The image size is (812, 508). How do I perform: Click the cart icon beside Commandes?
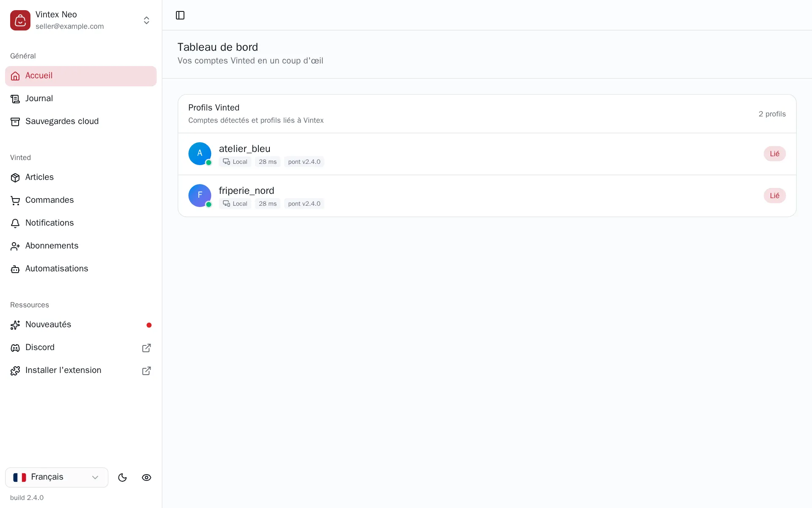pyautogui.click(x=15, y=200)
